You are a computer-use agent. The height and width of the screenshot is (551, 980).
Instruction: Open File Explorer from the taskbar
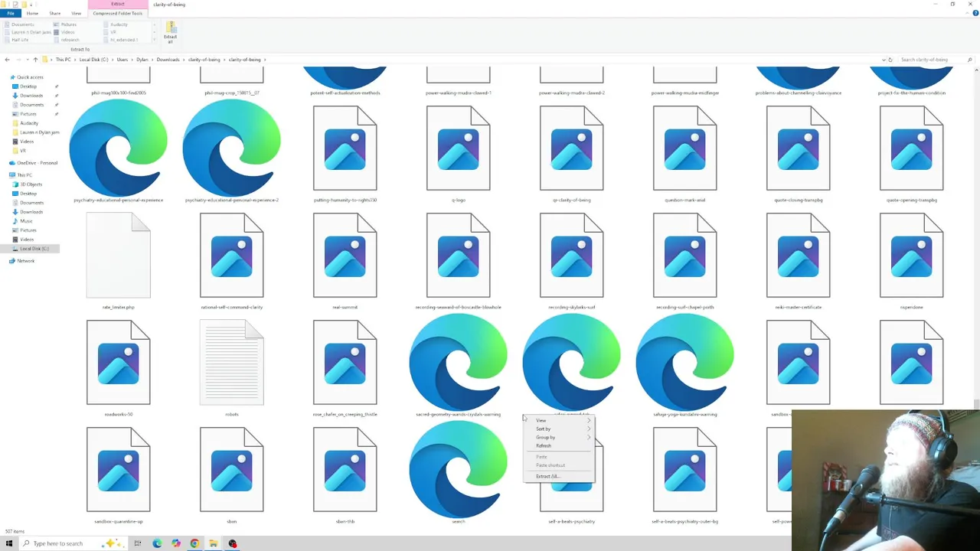(x=213, y=543)
